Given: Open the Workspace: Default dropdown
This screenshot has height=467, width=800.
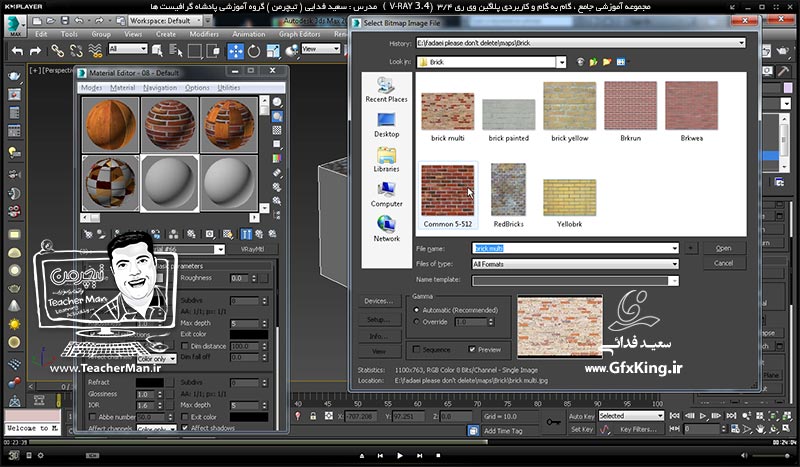Looking at the screenshot, I should pos(166,21).
